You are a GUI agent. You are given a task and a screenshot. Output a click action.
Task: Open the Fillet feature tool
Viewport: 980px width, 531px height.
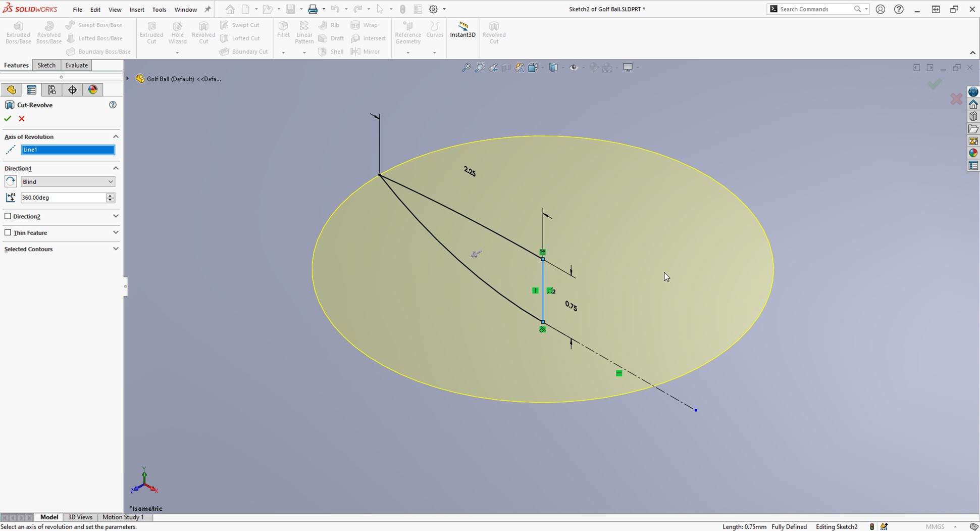283,32
